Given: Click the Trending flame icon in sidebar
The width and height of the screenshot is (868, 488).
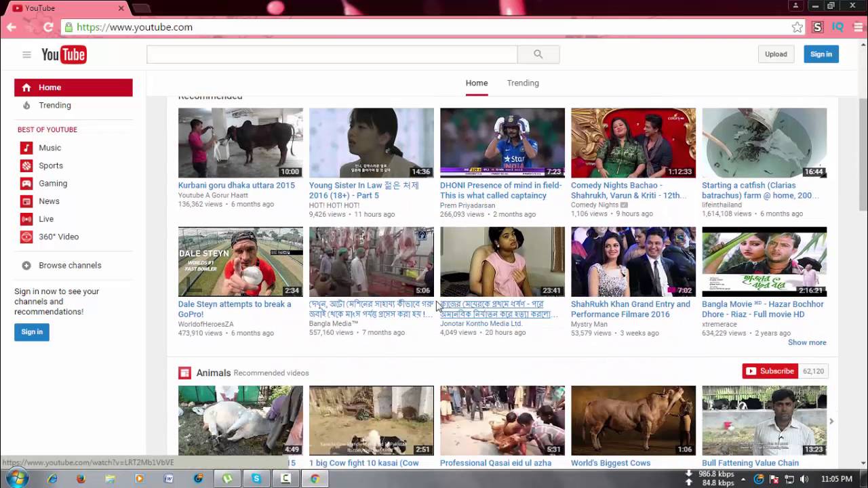Looking at the screenshot, I should tap(26, 105).
